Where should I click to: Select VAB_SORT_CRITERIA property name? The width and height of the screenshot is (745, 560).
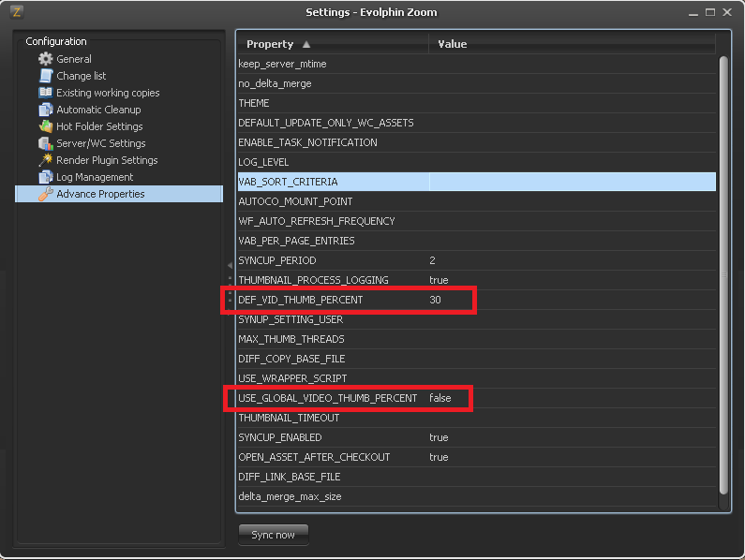pos(288,182)
